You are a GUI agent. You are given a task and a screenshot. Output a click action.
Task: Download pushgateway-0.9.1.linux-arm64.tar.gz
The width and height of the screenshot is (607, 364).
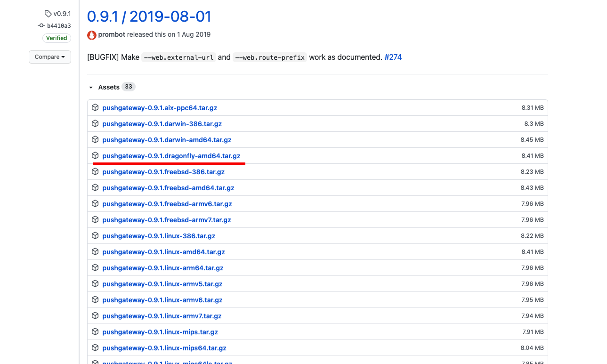[163, 268]
